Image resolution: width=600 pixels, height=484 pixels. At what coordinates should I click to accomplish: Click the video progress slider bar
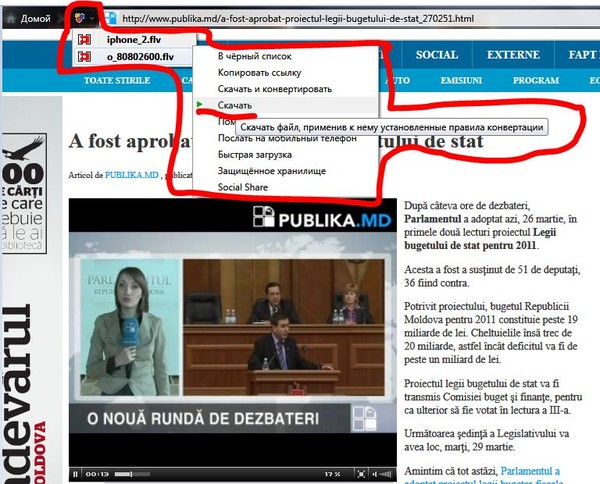pos(132,474)
